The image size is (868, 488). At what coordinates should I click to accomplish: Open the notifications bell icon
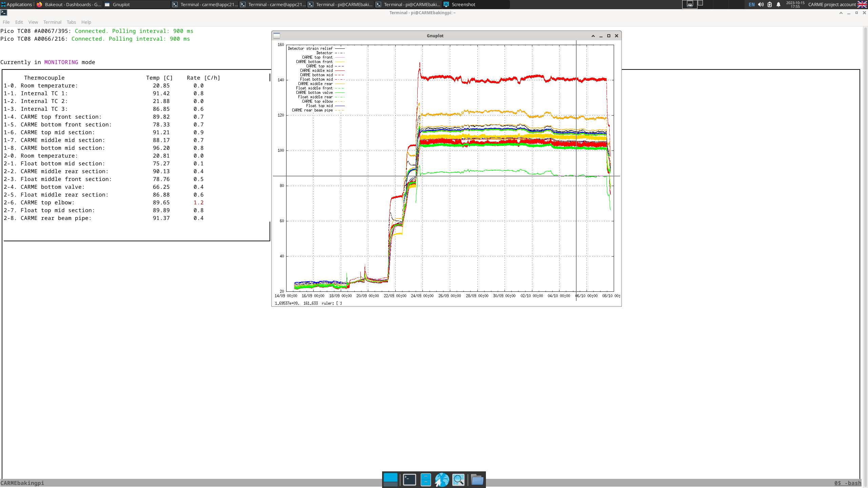(x=778, y=4)
